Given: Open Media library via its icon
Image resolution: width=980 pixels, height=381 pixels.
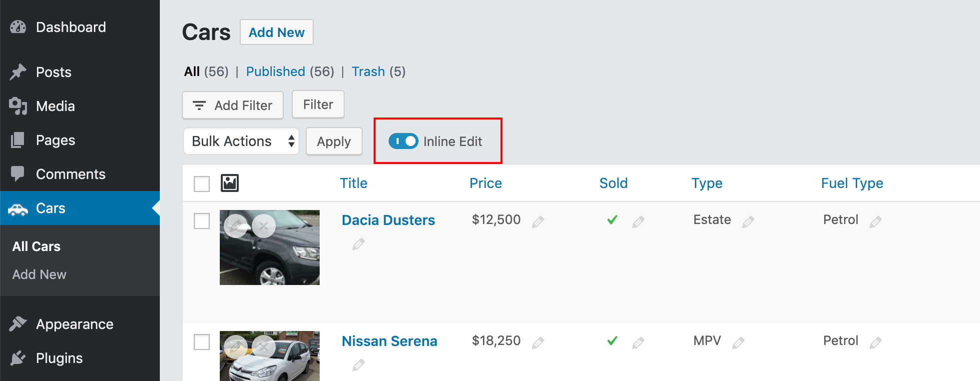Looking at the screenshot, I should 18,105.
